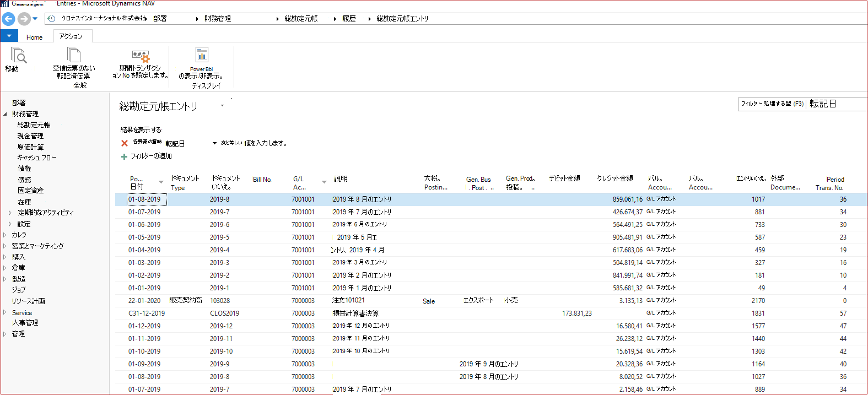The image size is (868, 395).
Task: Click the forward navigation arrow button
Action: click(x=24, y=19)
